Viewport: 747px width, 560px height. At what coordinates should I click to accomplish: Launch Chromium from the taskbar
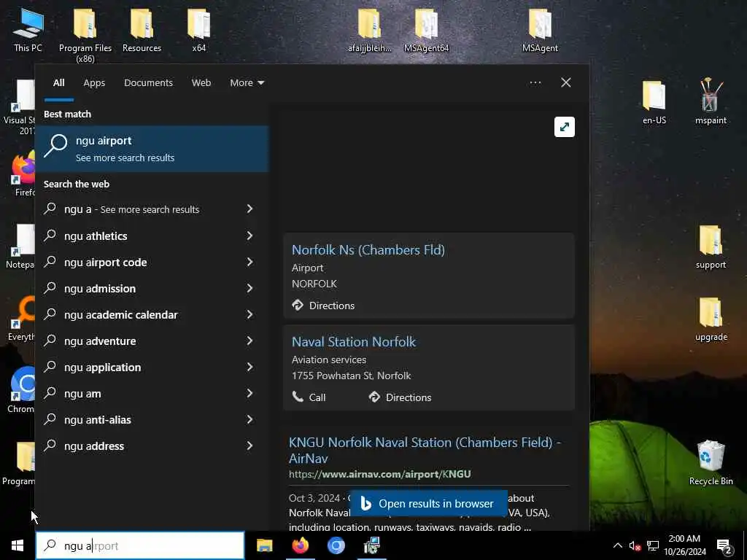point(336,545)
